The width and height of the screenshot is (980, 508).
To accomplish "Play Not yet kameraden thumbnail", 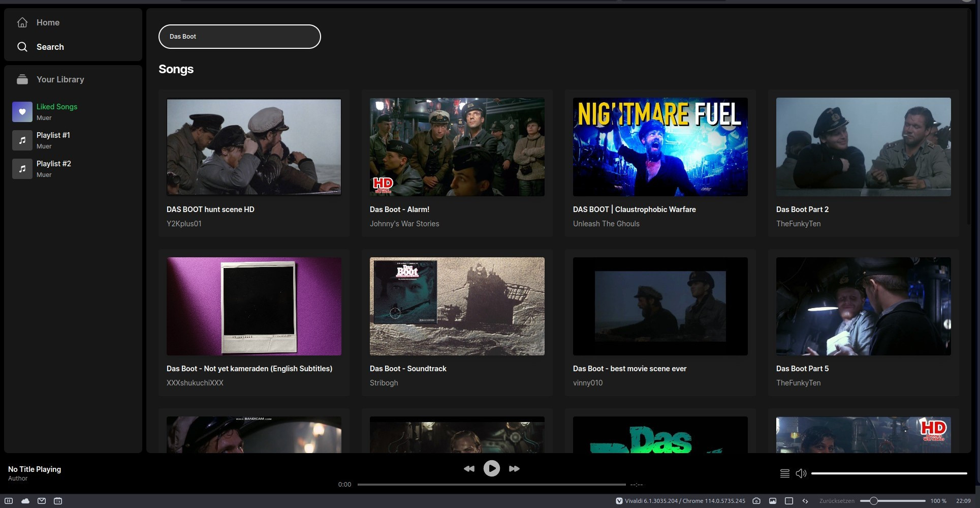I will coord(254,306).
